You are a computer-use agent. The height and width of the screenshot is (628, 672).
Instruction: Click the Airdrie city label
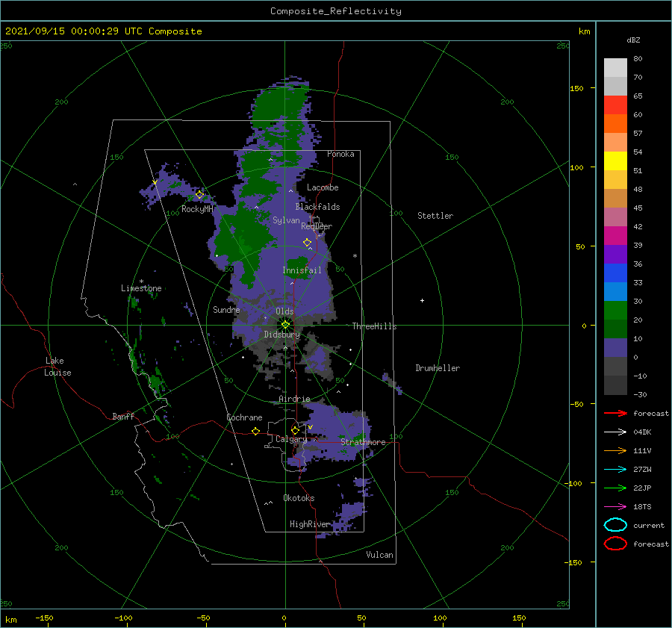[294, 399]
